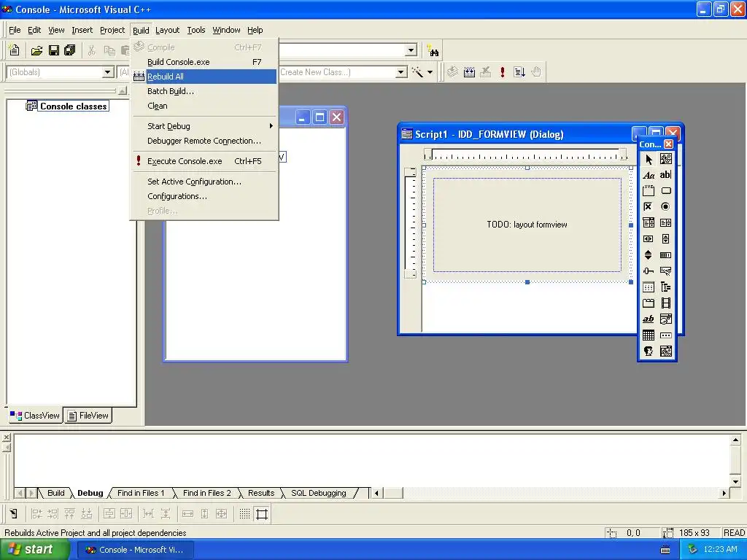The image size is (747, 560).
Task: Pick the Picture control in Controls toolbox
Action: tap(665, 159)
